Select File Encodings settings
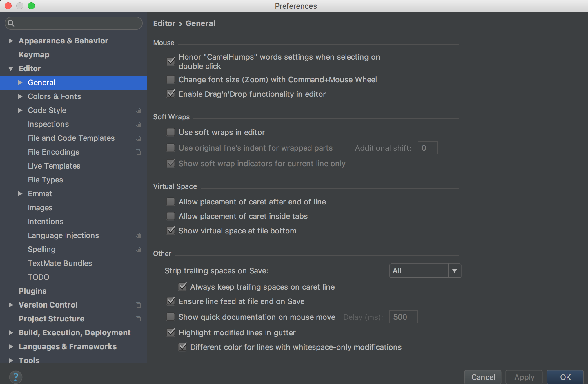Screen dimensions: 588x384 tap(53, 152)
